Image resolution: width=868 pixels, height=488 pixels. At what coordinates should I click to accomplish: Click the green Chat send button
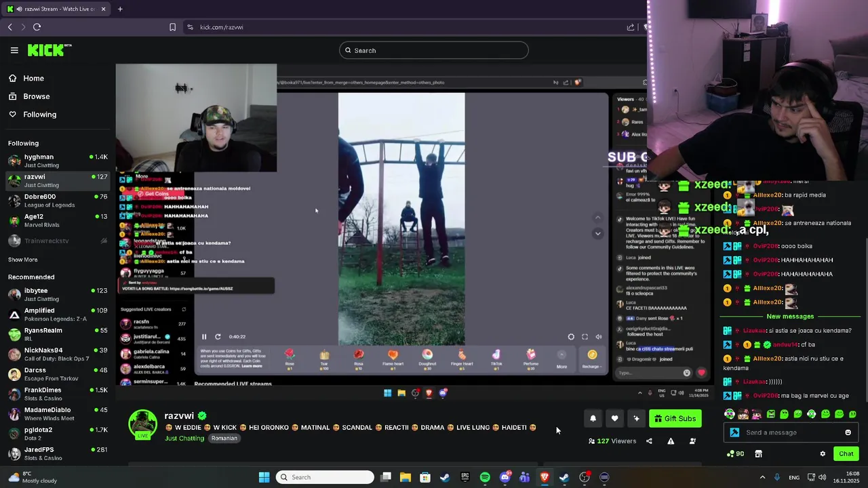coord(846,454)
